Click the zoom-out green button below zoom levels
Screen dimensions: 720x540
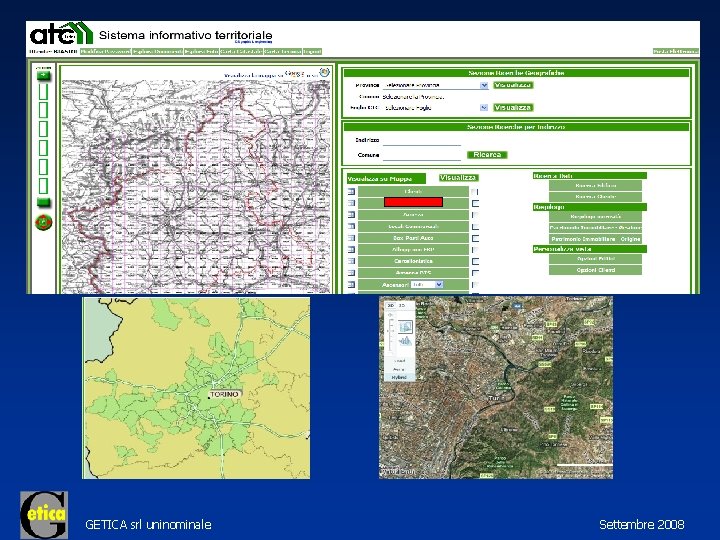pos(44,202)
